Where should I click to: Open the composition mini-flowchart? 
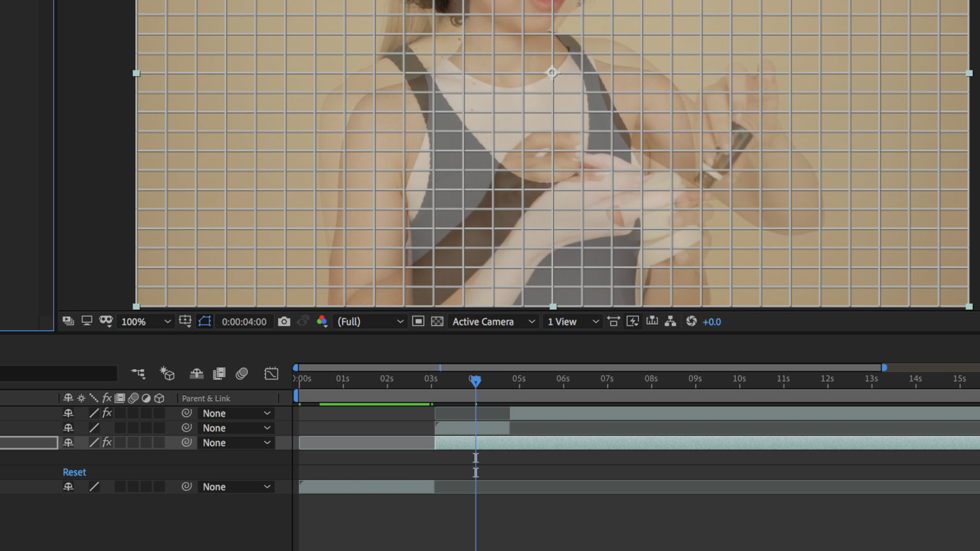point(138,374)
